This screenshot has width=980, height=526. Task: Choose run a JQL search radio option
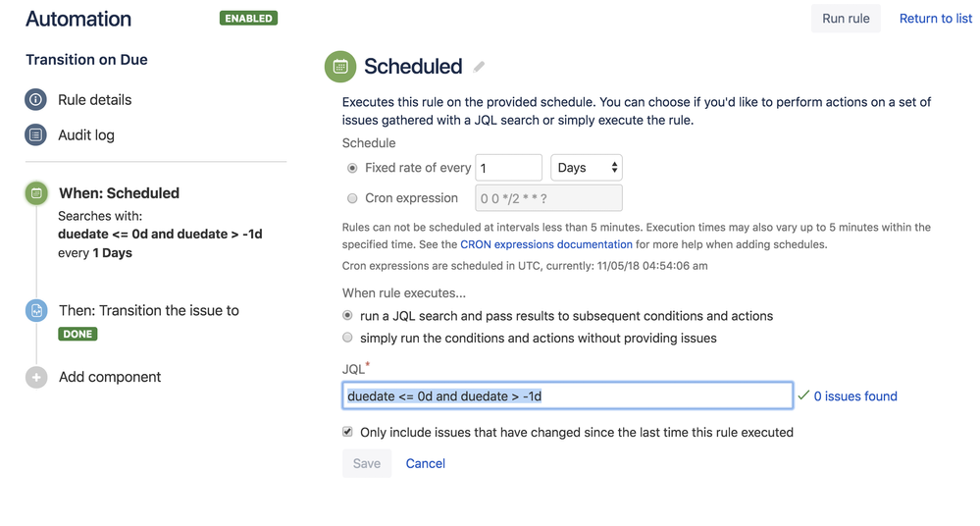(347, 316)
